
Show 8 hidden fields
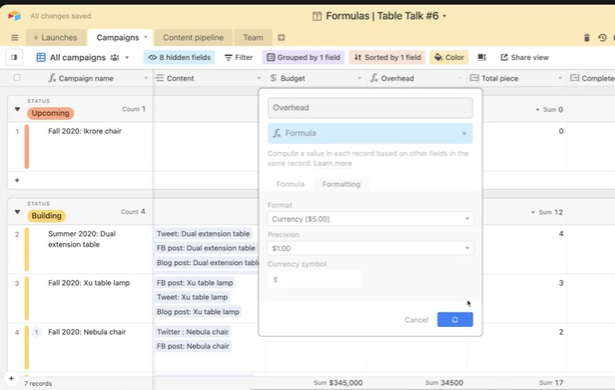[179, 57]
